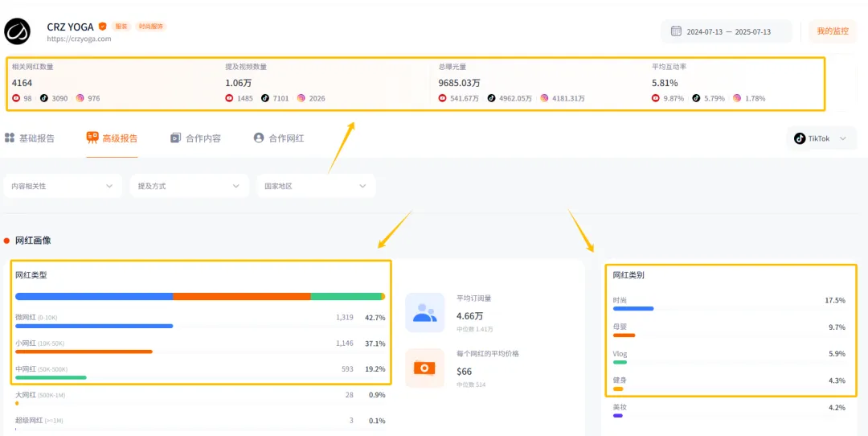Image resolution: width=868 pixels, height=436 pixels.
Task: Click Instagram icon under 总曝光量
Action: [x=544, y=98]
